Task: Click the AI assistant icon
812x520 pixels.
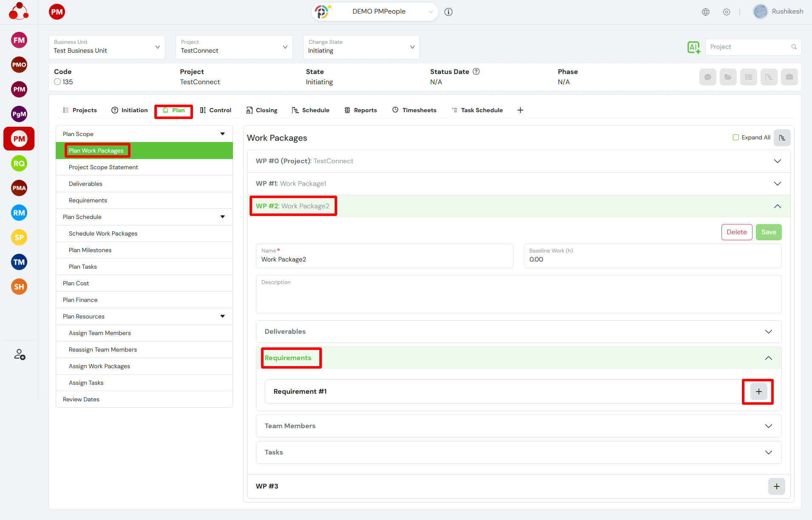Action: (x=693, y=47)
